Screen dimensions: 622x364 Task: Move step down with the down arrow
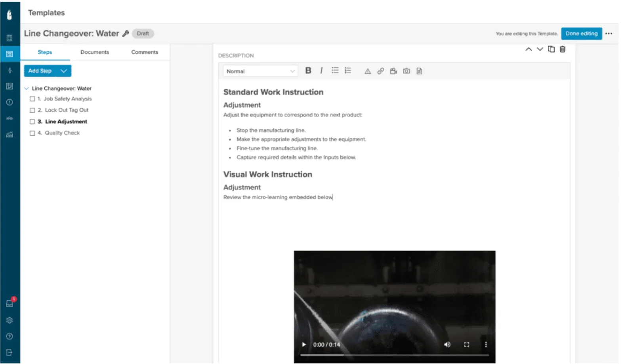[x=540, y=49]
